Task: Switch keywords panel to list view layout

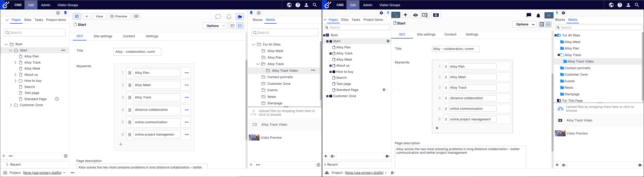Action: 240,26
